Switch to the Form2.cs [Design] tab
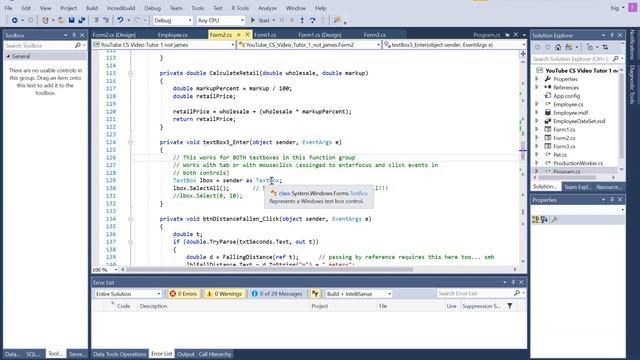 [x=114, y=35]
